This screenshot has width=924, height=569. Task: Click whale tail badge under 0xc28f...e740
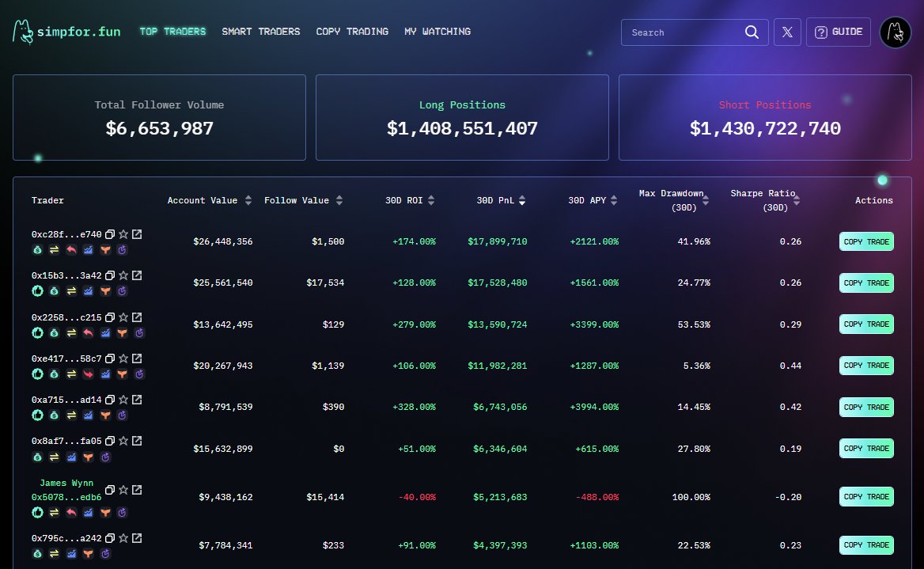[105, 250]
